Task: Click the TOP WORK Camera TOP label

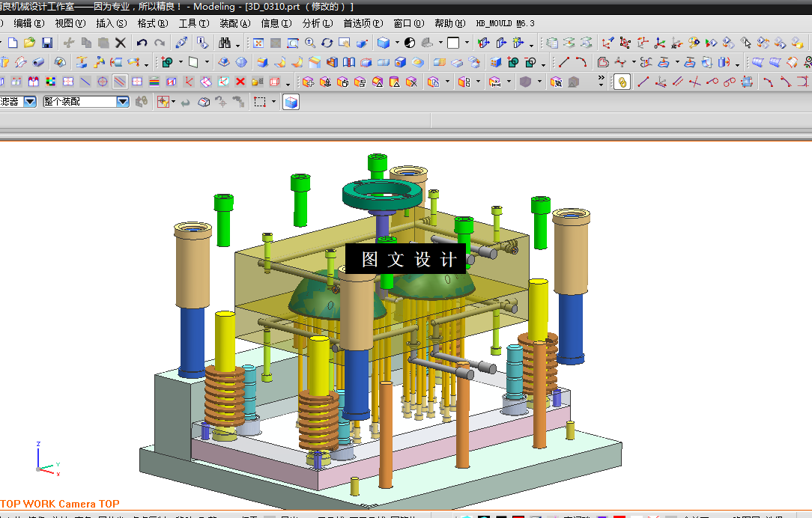Action: pyautogui.click(x=60, y=504)
